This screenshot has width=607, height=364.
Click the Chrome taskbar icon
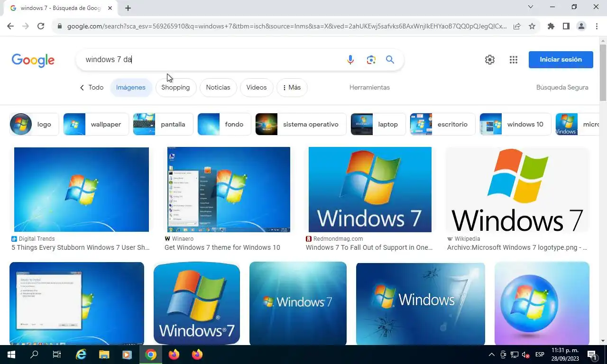pos(151,354)
